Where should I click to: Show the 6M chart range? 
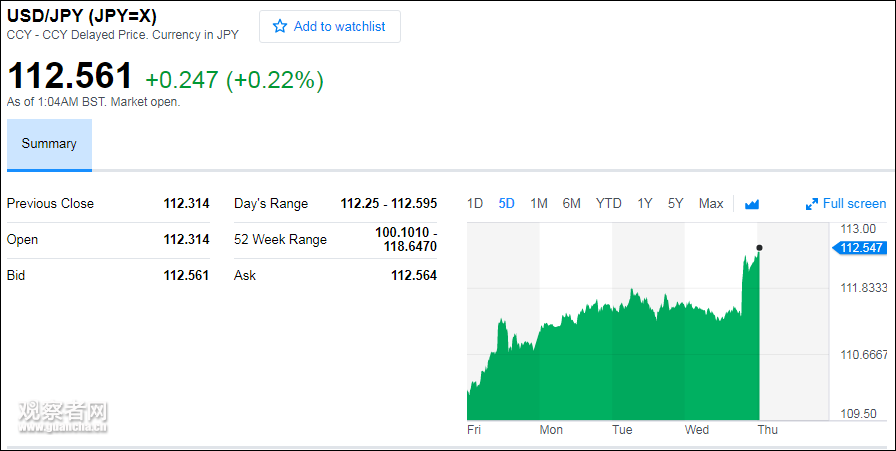[572, 204]
